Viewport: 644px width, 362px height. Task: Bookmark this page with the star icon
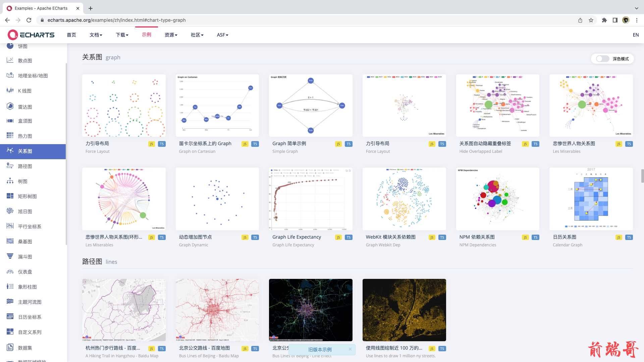point(591,20)
